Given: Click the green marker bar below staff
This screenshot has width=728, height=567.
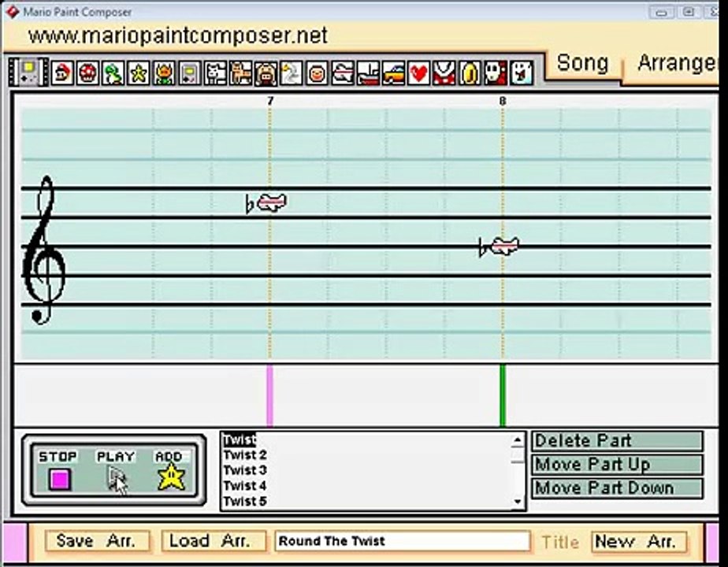Looking at the screenshot, I should pyautogui.click(x=503, y=396).
